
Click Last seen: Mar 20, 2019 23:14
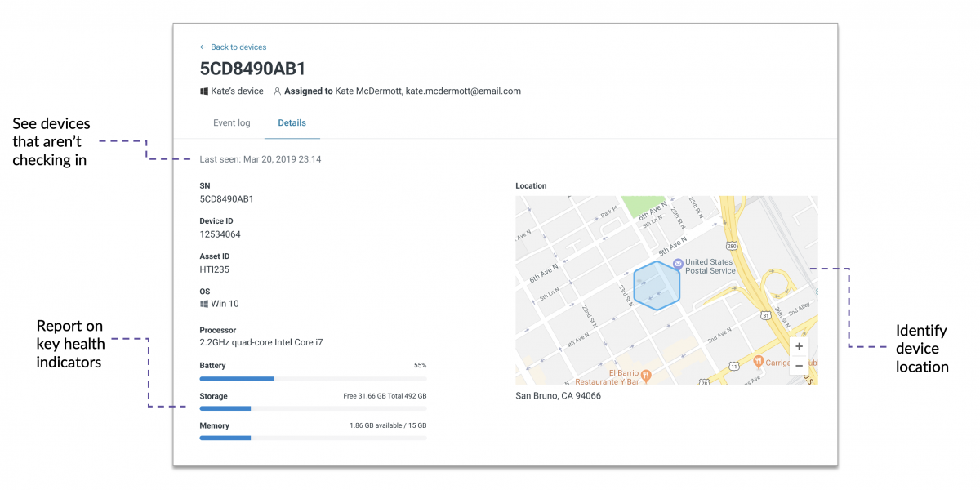(261, 159)
